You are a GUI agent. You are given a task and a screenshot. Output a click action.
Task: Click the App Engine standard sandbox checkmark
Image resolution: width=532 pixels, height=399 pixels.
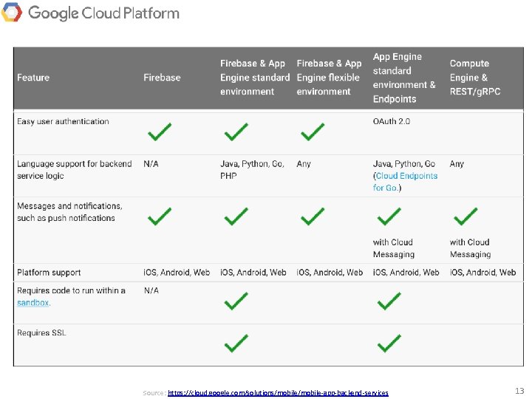(389, 301)
